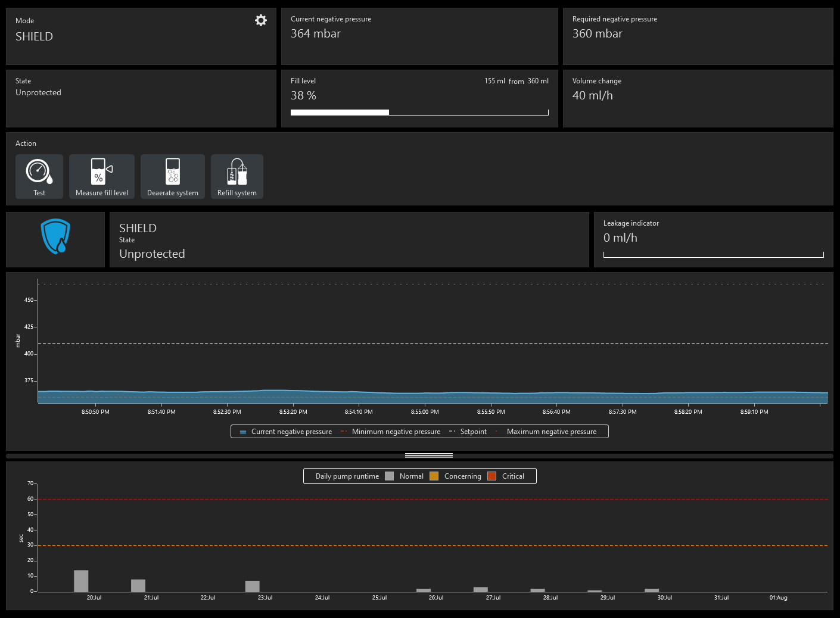
Task: Open settings with the gear icon
Action: click(x=261, y=20)
